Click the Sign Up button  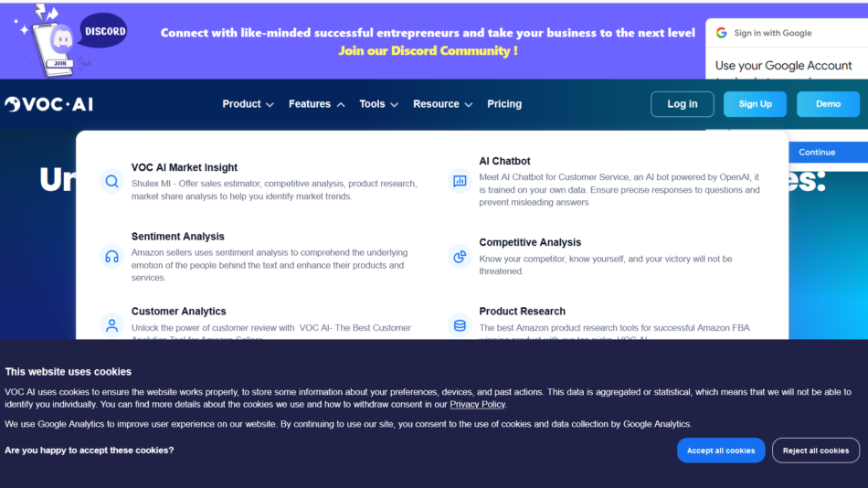(x=755, y=104)
